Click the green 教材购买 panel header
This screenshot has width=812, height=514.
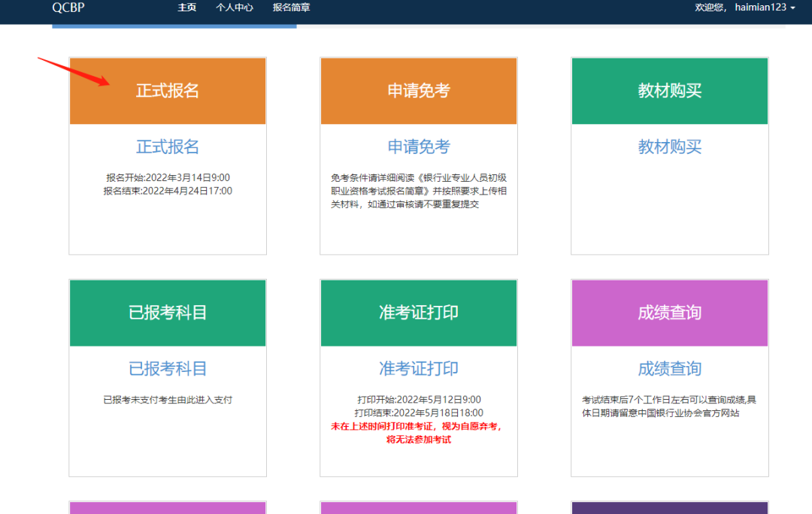tap(669, 90)
